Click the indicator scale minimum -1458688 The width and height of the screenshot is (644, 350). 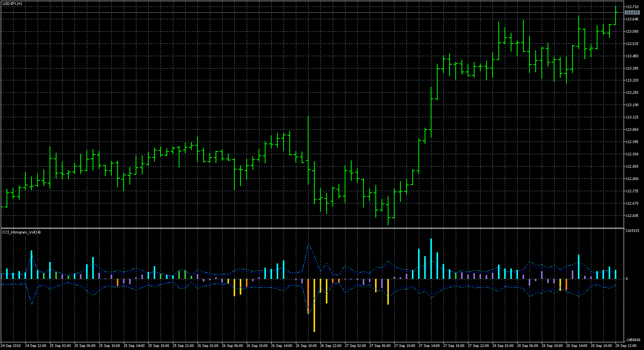tap(633, 340)
